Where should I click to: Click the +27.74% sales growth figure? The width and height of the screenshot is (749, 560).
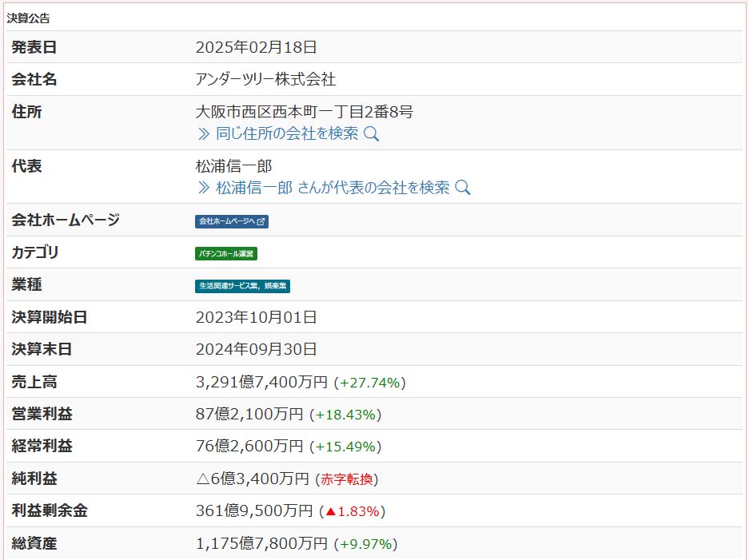369,383
